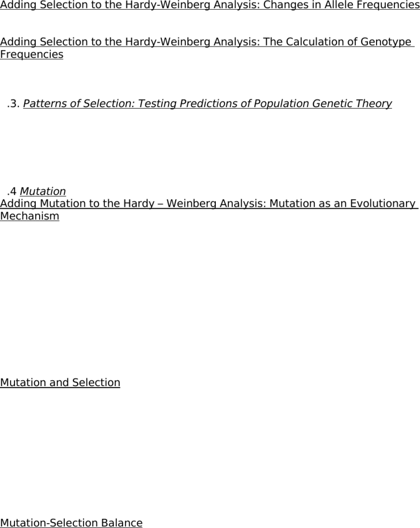Click the '.4' list number
Screen dimensions: 420x528
click(x=11, y=191)
